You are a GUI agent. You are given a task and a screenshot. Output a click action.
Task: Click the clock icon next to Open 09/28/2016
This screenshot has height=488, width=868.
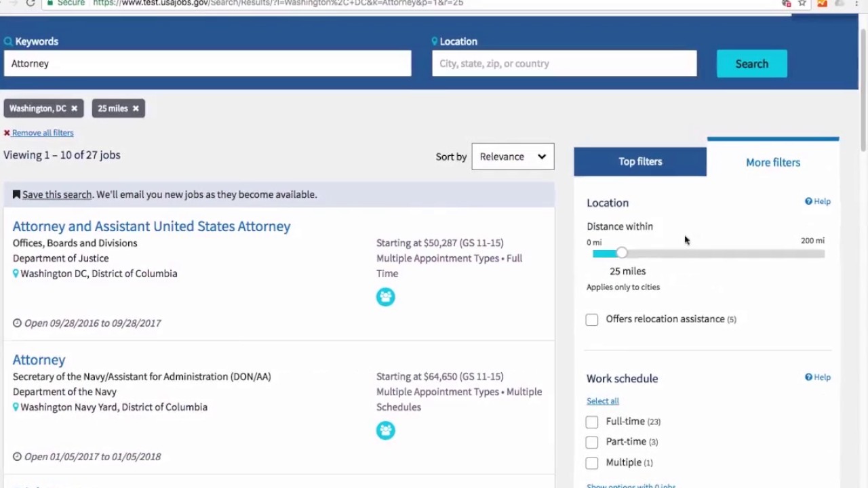coord(17,323)
